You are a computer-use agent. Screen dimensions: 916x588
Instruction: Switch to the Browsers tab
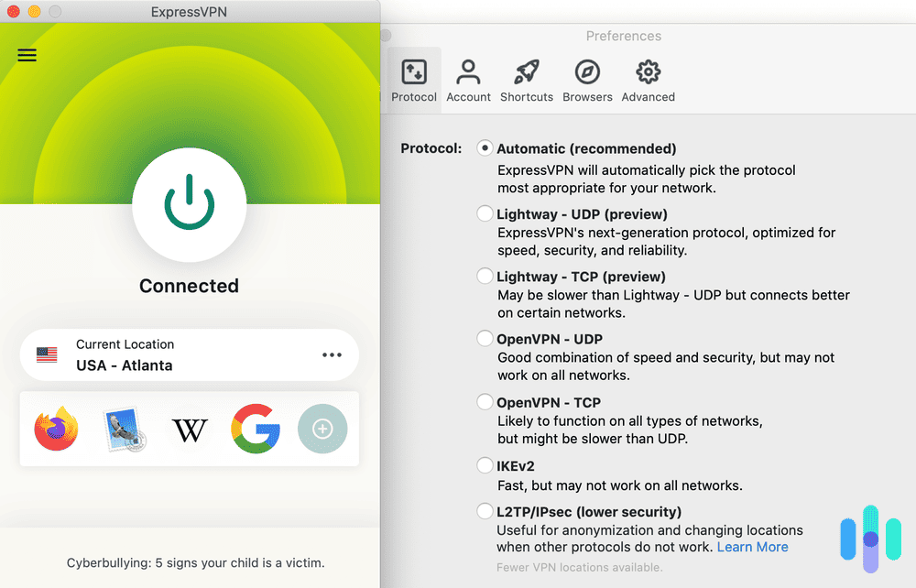click(x=587, y=80)
